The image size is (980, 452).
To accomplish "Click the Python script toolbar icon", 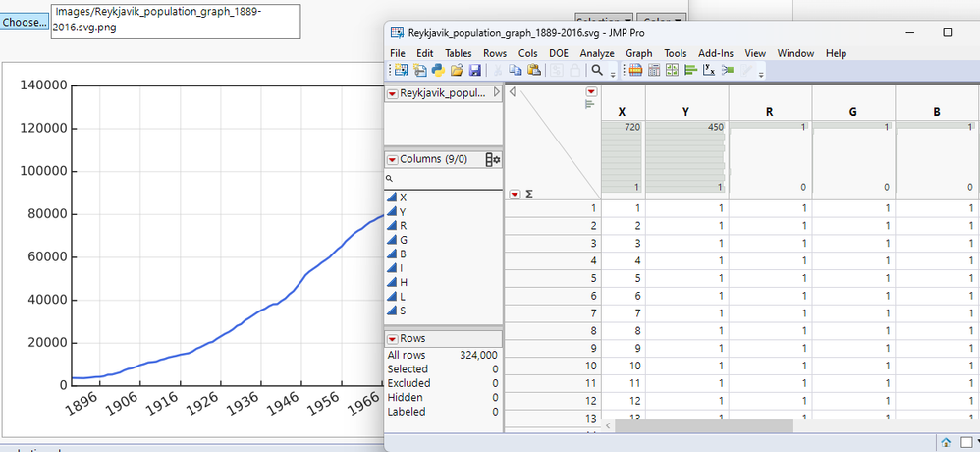I will [438, 71].
